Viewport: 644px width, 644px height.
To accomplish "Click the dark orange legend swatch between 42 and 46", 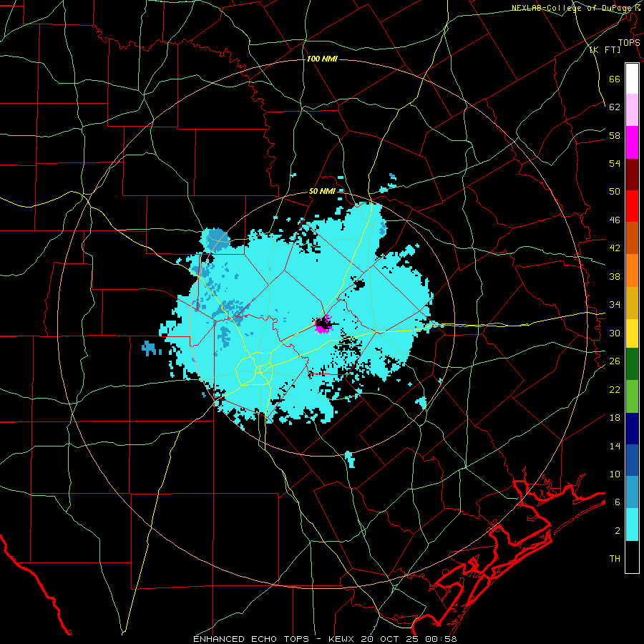I will [x=632, y=238].
